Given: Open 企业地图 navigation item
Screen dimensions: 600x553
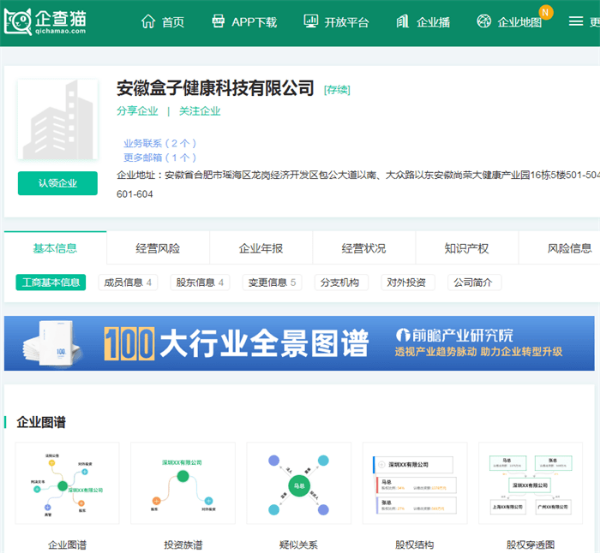Looking at the screenshot, I should tap(519, 22).
